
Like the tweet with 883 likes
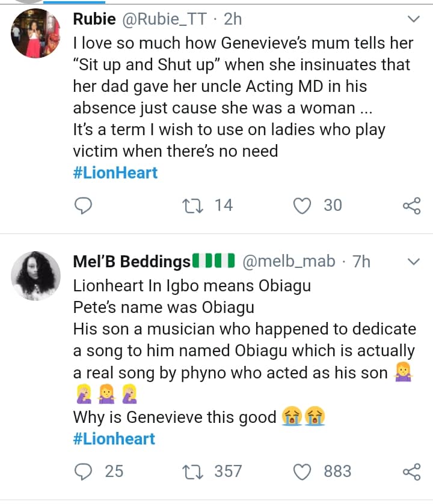click(301, 472)
